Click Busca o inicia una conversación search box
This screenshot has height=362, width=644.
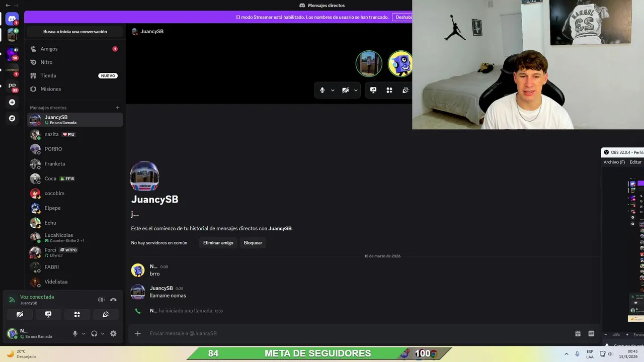(x=75, y=32)
